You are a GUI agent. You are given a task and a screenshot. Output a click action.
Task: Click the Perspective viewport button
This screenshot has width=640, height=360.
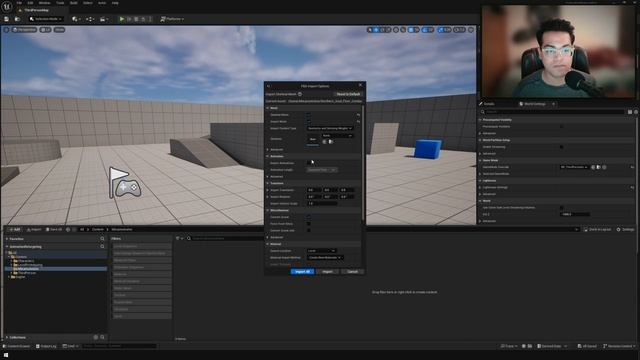pos(24,30)
